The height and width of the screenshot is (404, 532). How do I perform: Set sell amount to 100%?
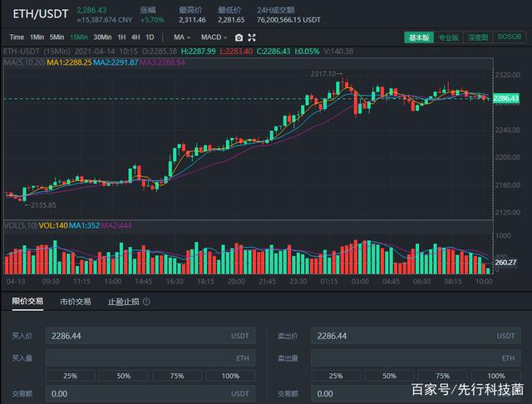click(496, 376)
